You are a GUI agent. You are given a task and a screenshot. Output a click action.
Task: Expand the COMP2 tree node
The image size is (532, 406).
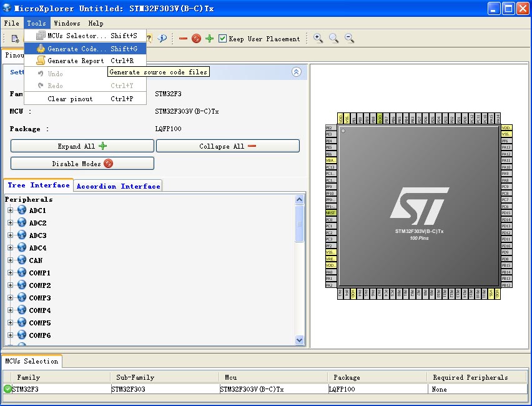(x=10, y=285)
